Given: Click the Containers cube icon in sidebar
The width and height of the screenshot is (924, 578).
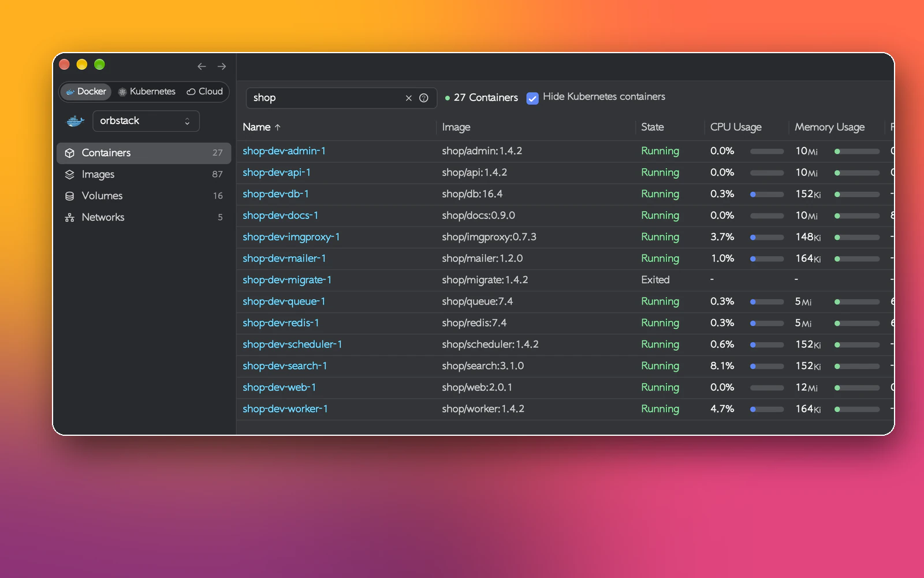Looking at the screenshot, I should (x=70, y=153).
